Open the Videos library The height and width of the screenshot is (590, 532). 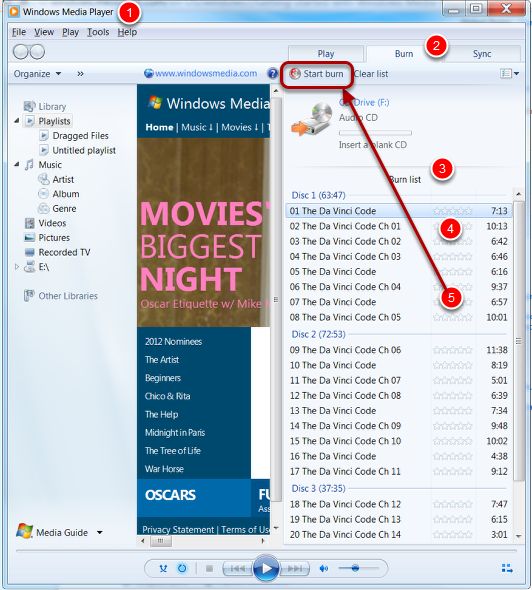(52, 223)
